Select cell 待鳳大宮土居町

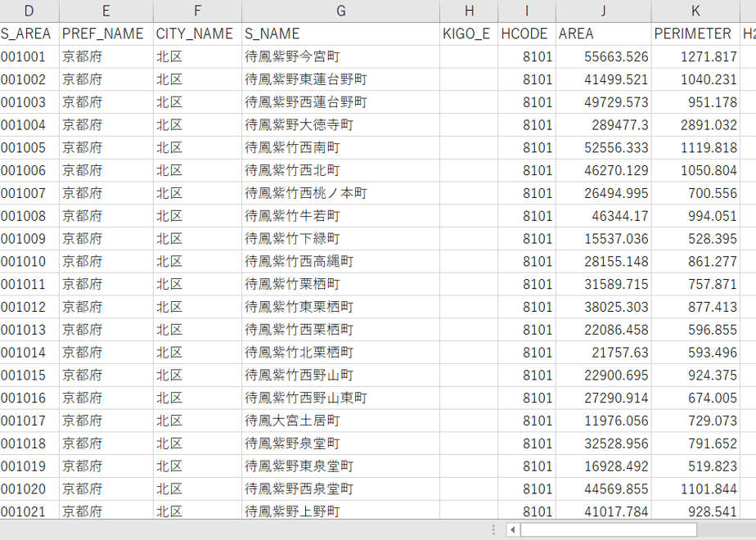(x=341, y=421)
